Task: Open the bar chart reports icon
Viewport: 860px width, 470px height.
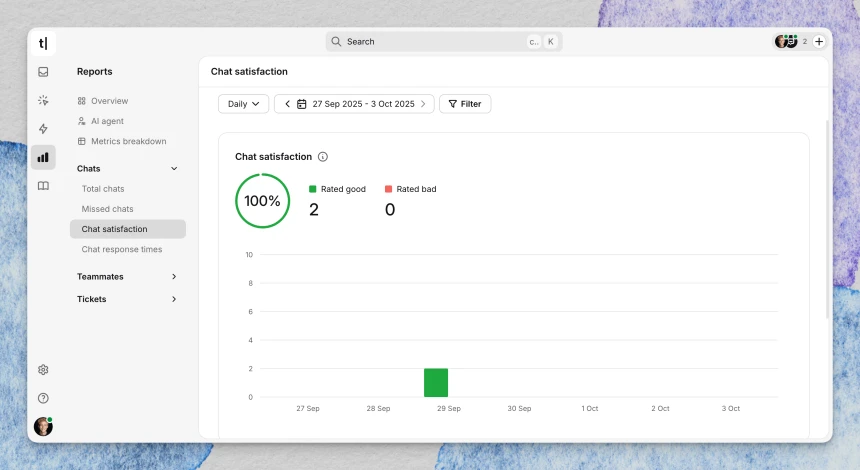Action: [x=43, y=157]
